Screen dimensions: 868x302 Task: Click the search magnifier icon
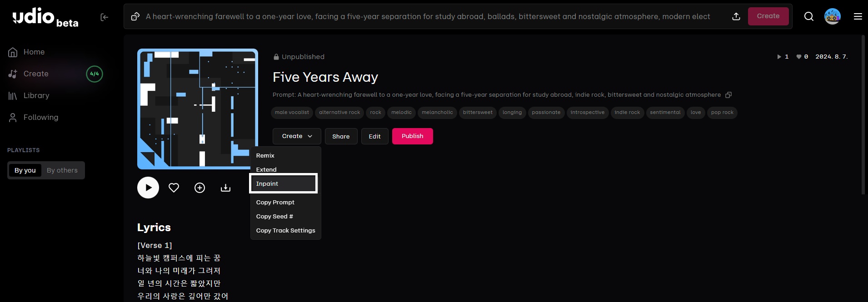point(808,16)
